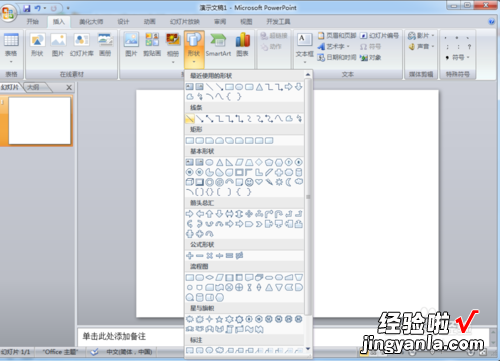Select the Moon shape

[289, 182]
